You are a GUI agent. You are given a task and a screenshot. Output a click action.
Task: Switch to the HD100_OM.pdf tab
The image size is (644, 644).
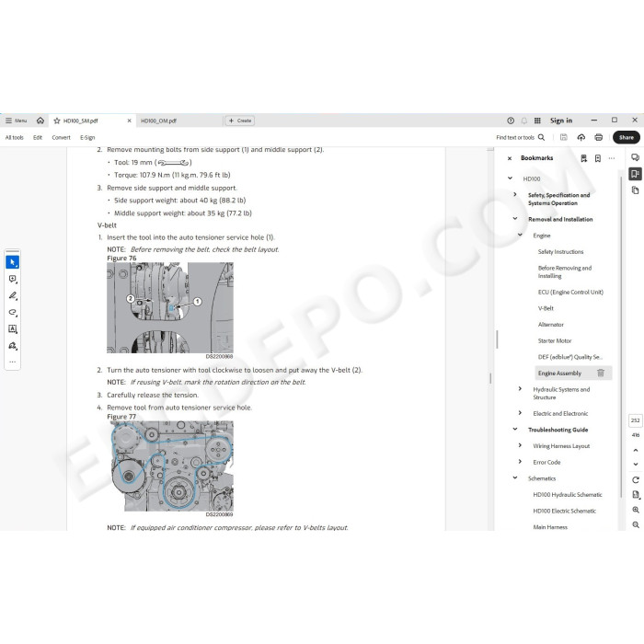[x=158, y=121]
